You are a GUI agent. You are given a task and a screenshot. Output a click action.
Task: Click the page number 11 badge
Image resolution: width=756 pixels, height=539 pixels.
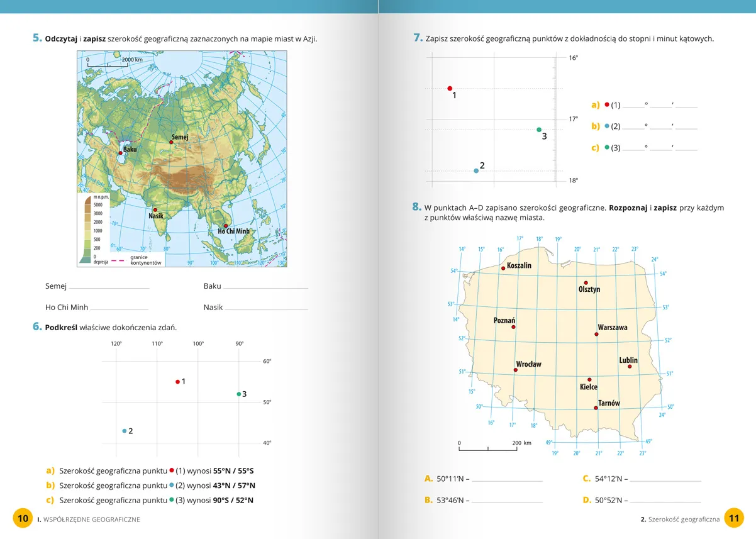point(734,518)
